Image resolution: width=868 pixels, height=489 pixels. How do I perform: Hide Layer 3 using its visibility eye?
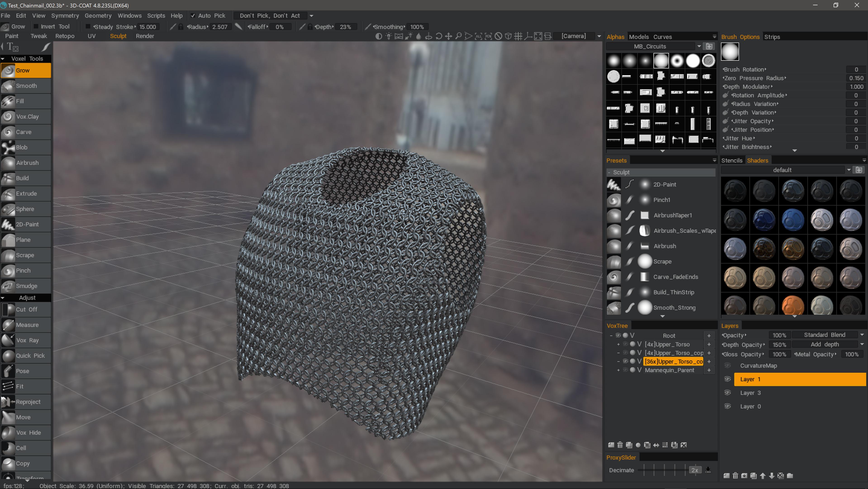tap(727, 393)
